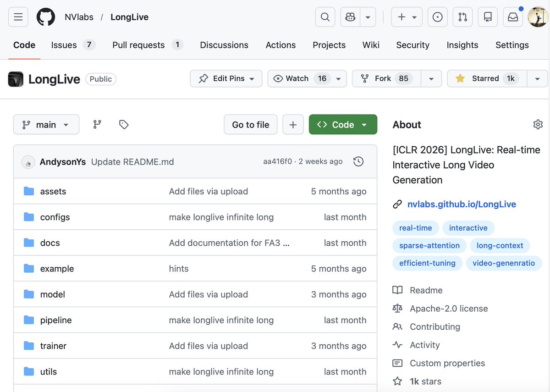Select the efficient-tuning topic tag
The height and width of the screenshot is (392, 550).
pos(427,263)
